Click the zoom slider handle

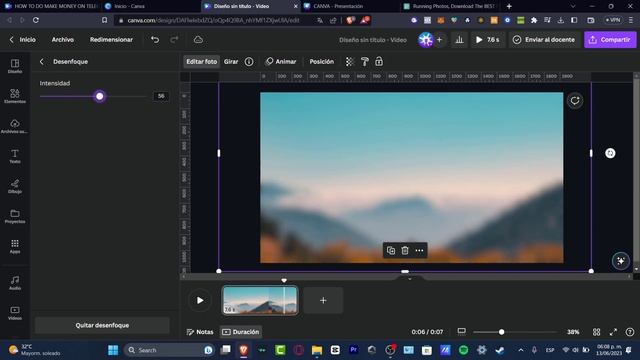point(501,332)
